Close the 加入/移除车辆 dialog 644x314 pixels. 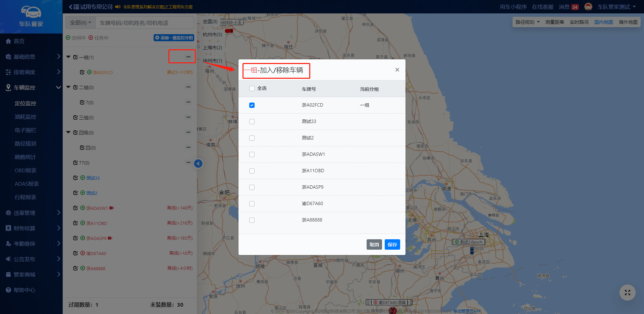tap(397, 70)
